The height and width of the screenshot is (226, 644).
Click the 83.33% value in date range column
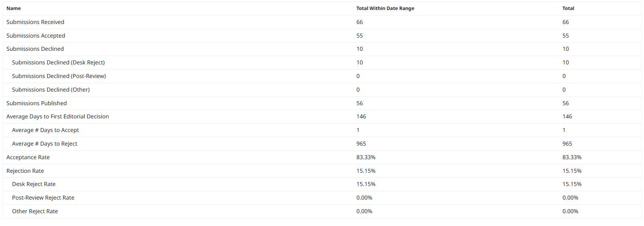tap(366, 157)
